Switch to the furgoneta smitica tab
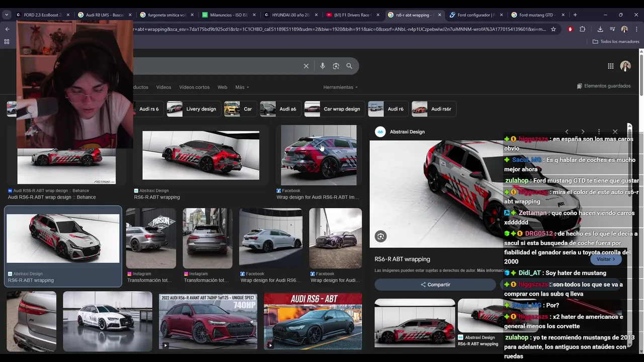 [x=167, y=15]
